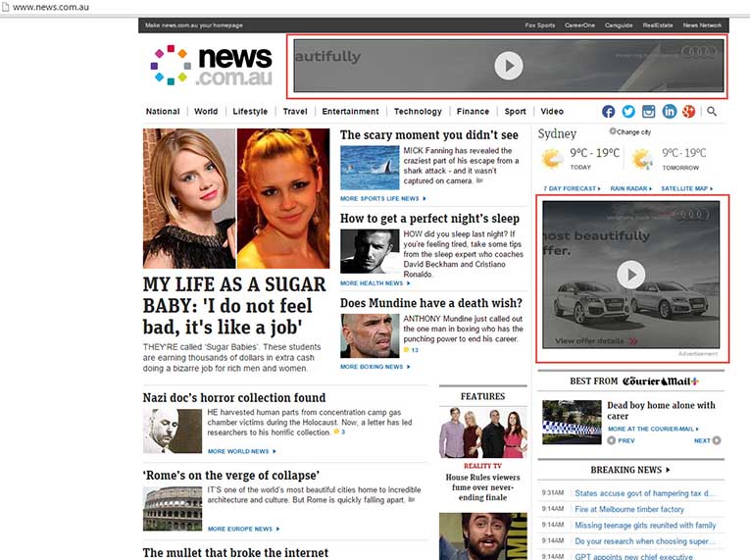The height and width of the screenshot is (560, 750).
Task: Expand MORE BOXING NEWS
Action: (x=375, y=367)
